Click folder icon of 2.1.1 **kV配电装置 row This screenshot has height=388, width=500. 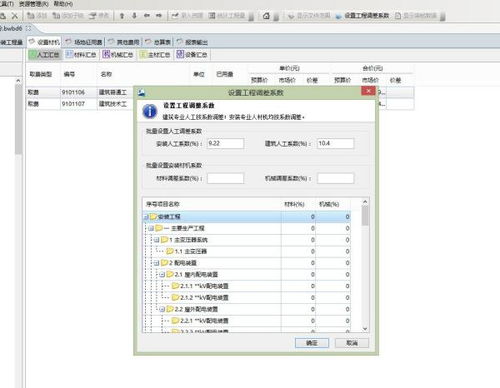click(175, 286)
